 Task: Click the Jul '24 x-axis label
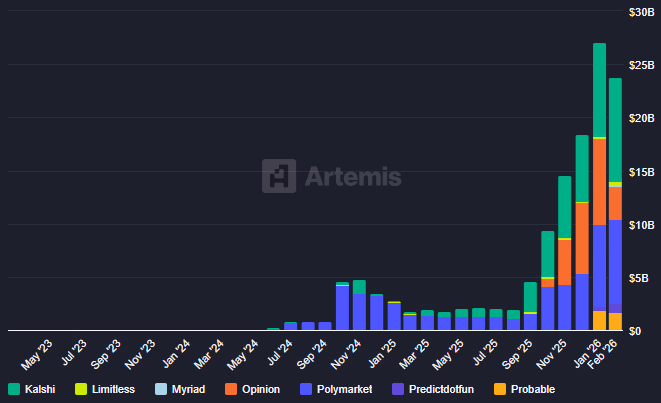click(280, 352)
